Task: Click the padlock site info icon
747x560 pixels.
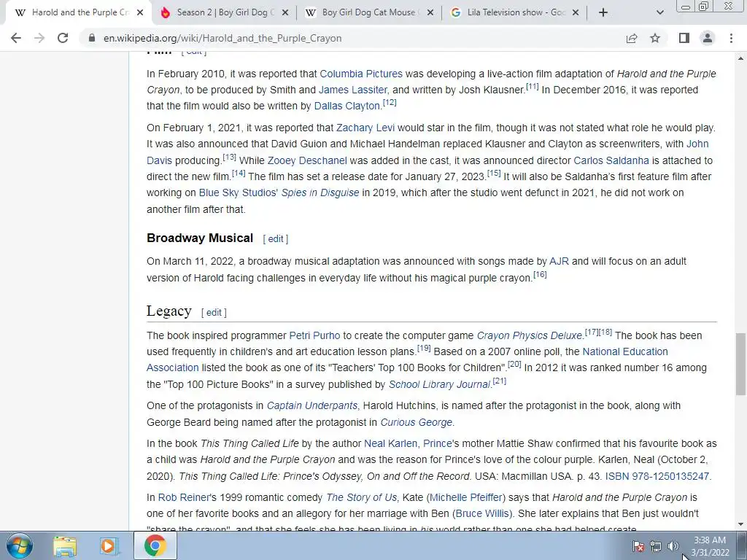Action: 92,38
